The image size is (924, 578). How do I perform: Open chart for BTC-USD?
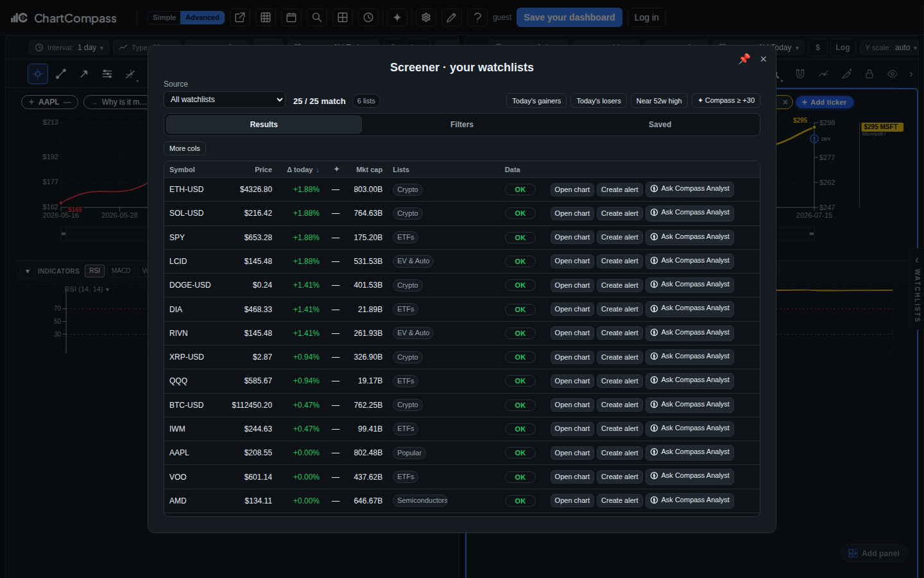pyautogui.click(x=572, y=405)
